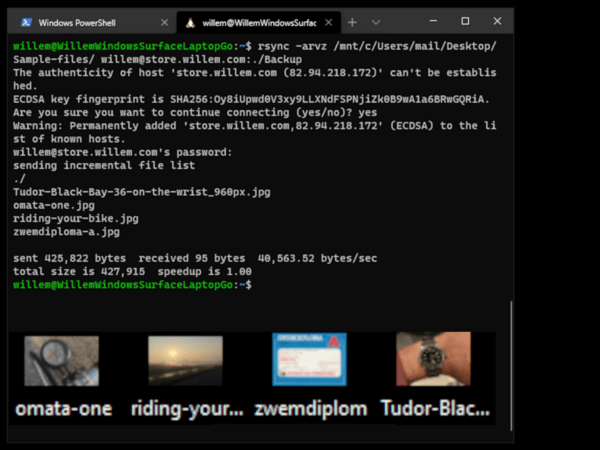Maximize the terminal window
This screenshot has height=450, width=600.
pos(465,21)
